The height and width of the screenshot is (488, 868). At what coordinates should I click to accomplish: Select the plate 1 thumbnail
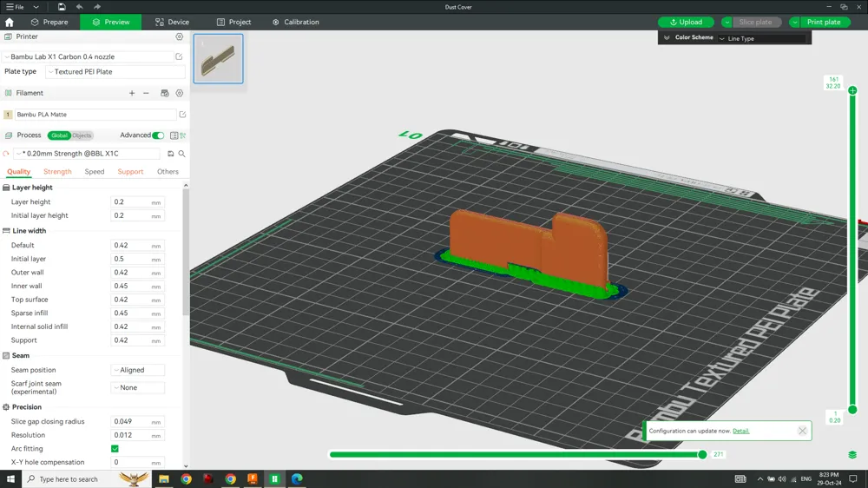click(218, 59)
